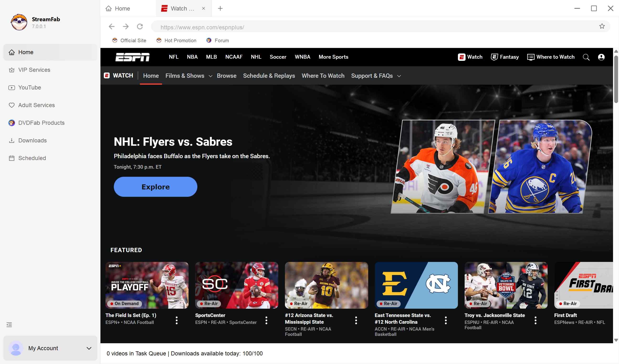Open the options menu on the SportsCenter card
This screenshot has height=364, width=619.
(x=266, y=320)
